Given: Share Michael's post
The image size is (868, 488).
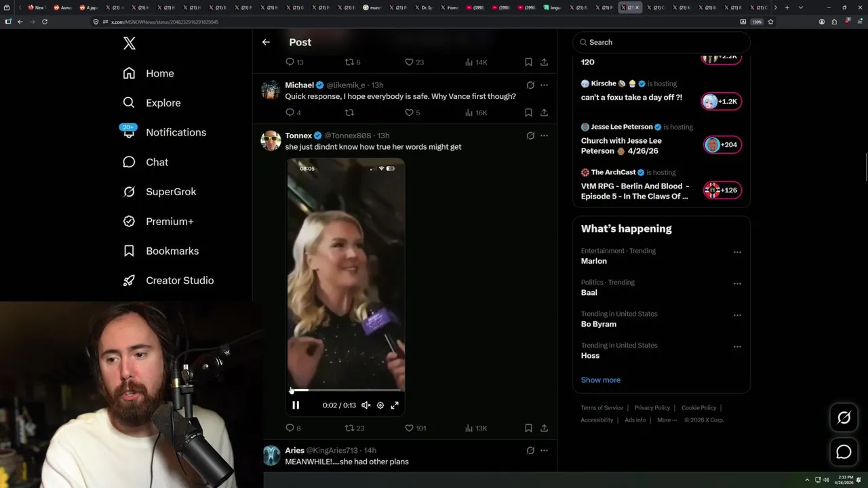Looking at the screenshot, I should tap(544, 113).
